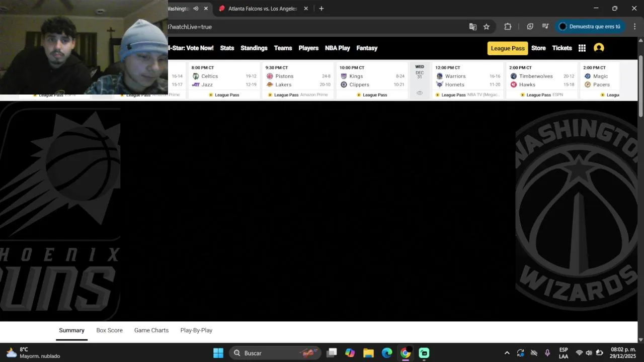Close the Atlanta Falcons tab

pyautogui.click(x=306, y=9)
